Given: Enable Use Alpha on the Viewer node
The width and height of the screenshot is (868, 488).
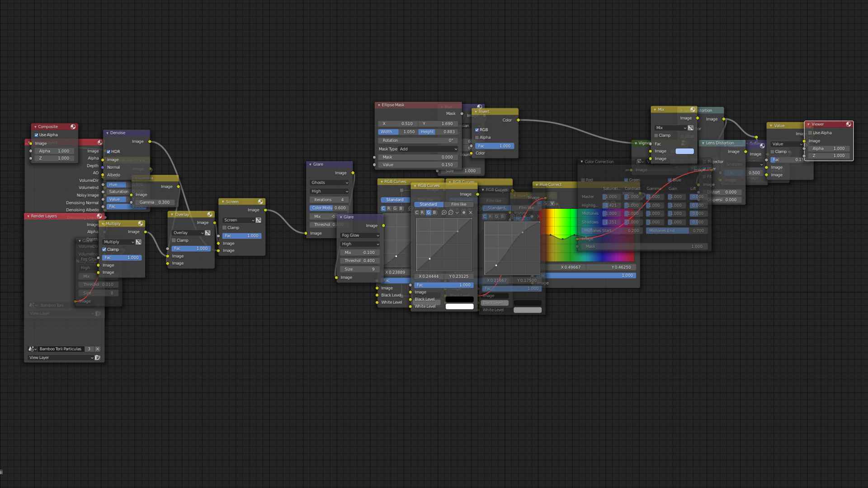Looking at the screenshot, I should click(x=811, y=132).
